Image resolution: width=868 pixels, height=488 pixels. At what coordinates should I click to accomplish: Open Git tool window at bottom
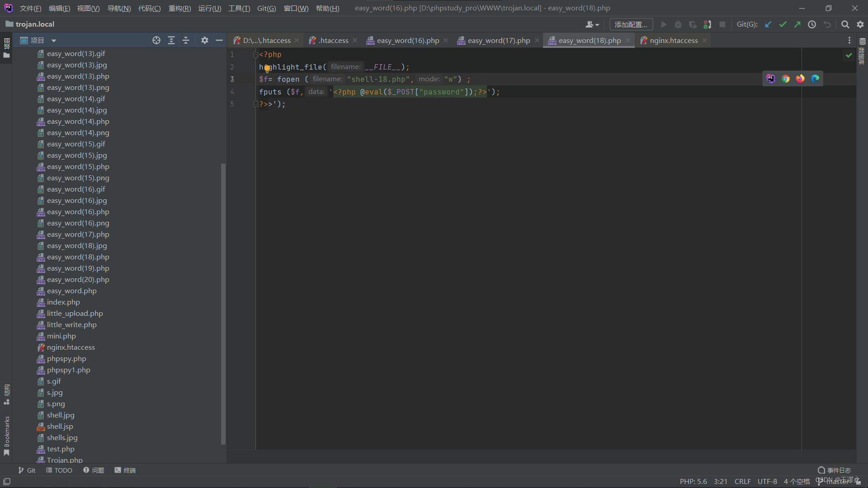(27, 470)
